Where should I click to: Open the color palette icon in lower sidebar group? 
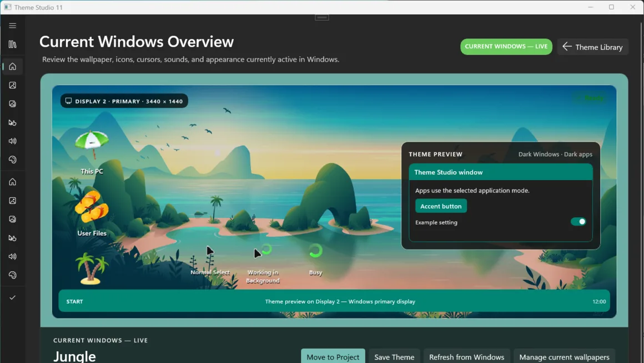click(x=12, y=275)
